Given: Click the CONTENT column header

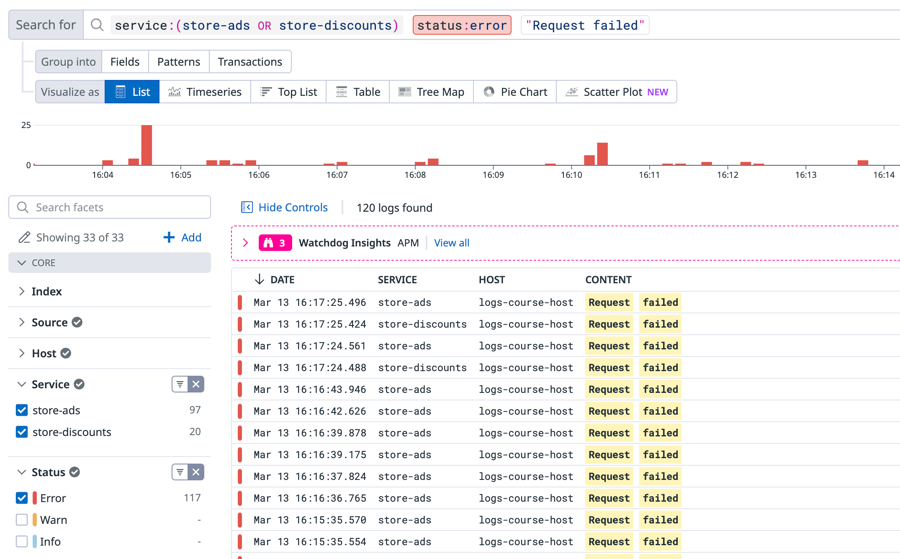Looking at the screenshot, I should (608, 280).
